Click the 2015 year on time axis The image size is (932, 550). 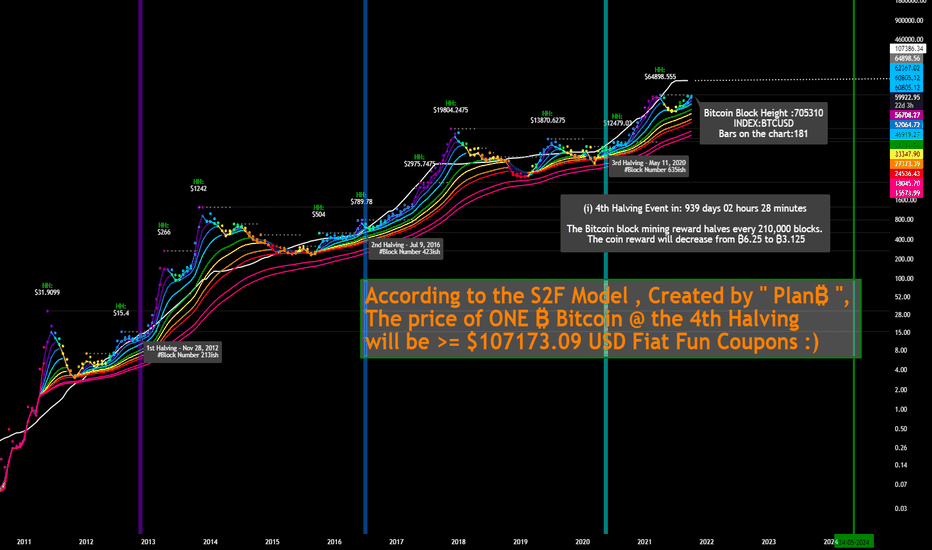pyautogui.click(x=272, y=542)
